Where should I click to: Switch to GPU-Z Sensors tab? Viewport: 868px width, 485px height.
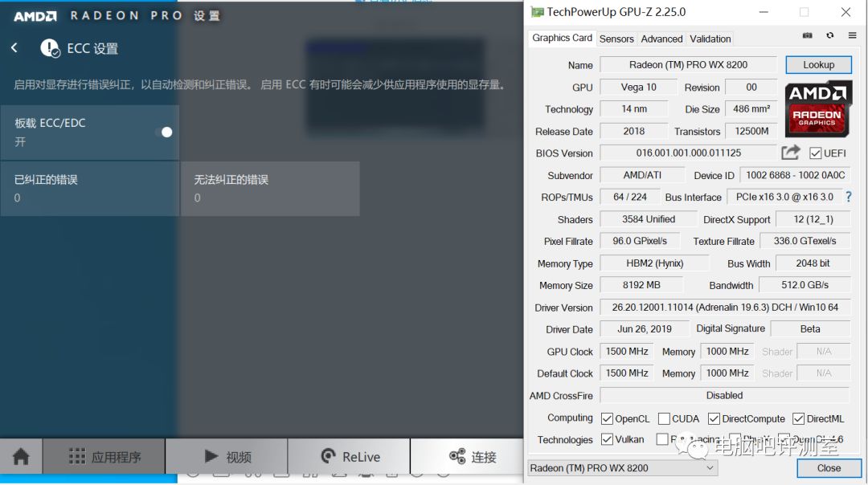pos(616,39)
